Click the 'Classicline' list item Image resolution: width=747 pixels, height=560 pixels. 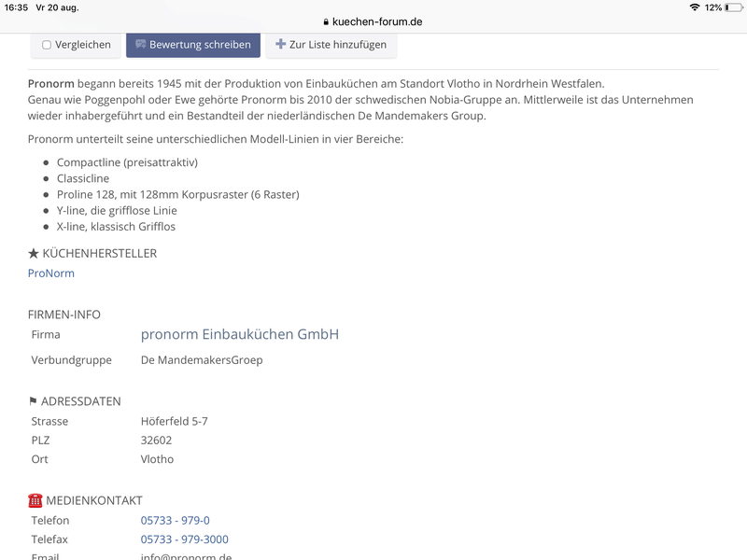(x=83, y=178)
